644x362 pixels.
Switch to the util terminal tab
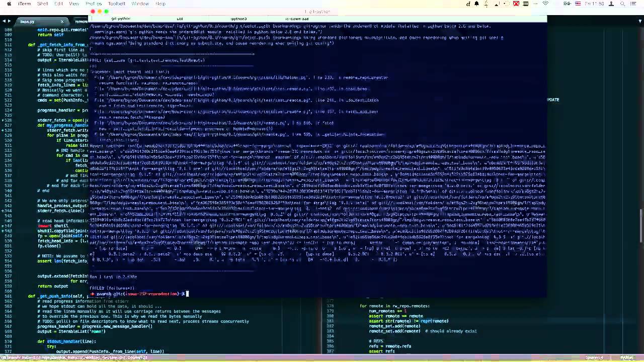[x=180, y=19]
